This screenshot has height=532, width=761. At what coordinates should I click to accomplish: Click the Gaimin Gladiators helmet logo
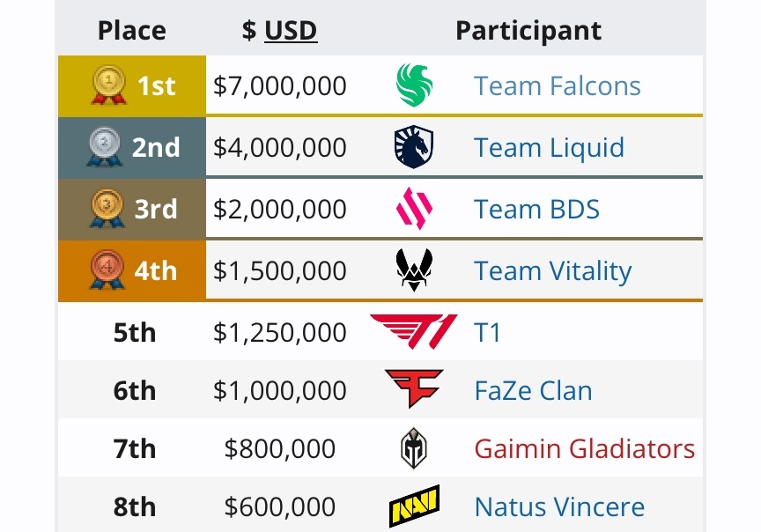tap(414, 448)
